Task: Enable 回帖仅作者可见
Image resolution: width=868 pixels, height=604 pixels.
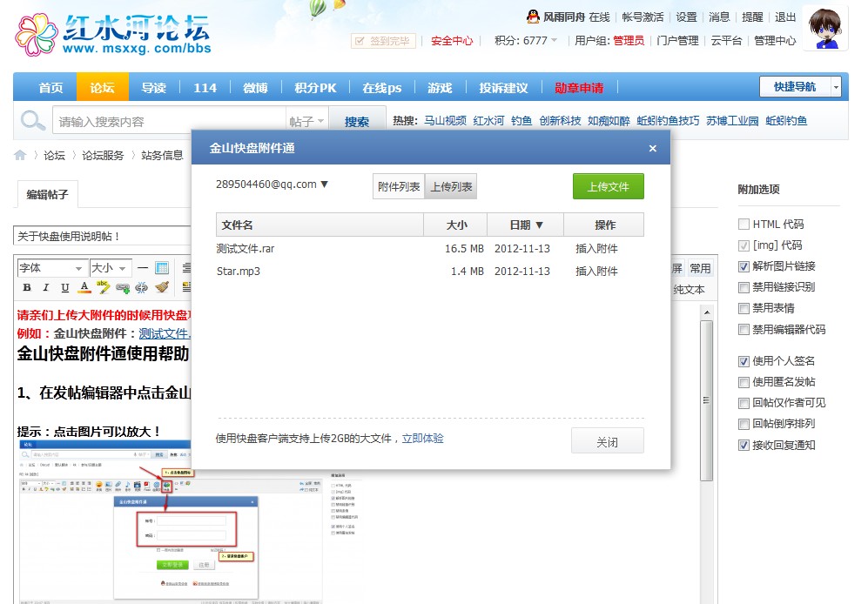Action: click(744, 403)
